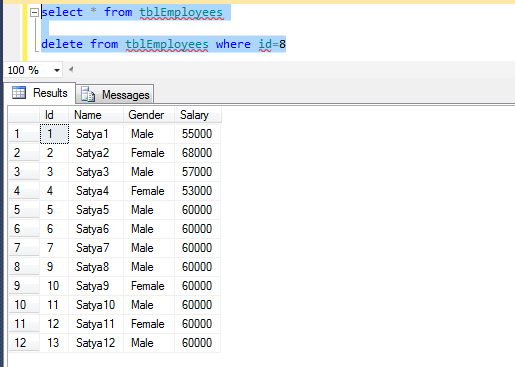Click the Satya10 name cell
This screenshot has width=515, height=367.
(96, 305)
